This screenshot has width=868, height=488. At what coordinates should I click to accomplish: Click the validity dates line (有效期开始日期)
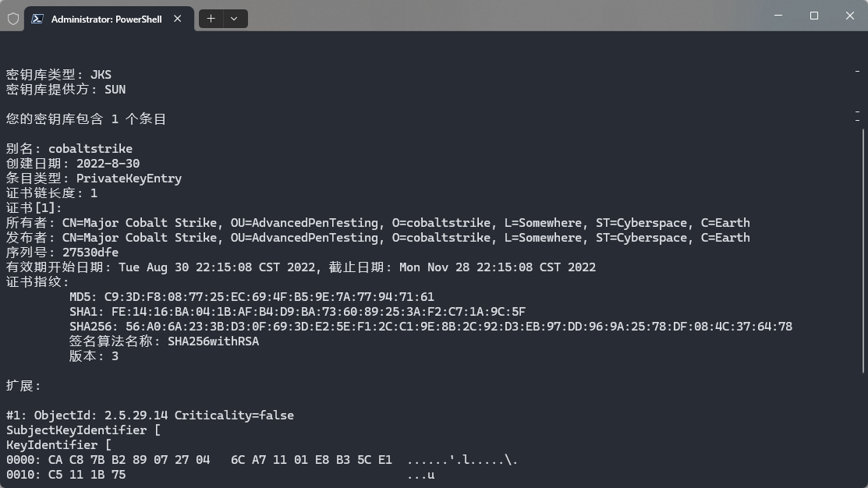pyautogui.click(x=301, y=267)
